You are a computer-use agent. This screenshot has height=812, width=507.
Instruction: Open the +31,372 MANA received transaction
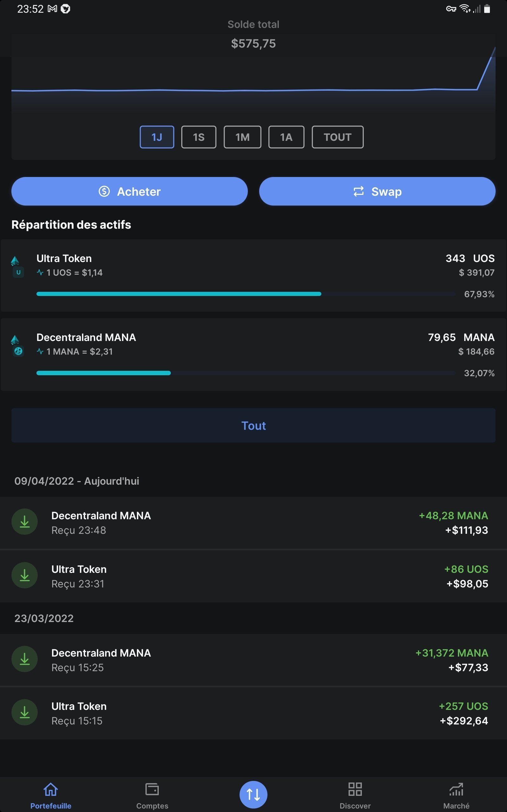point(253,660)
